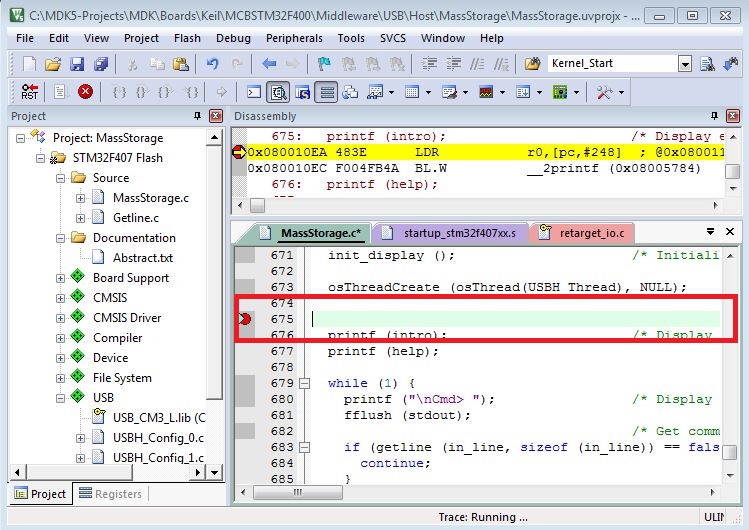Click the RST reset CPU icon
The height and width of the screenshot is (530, 749).
pos(30,92)
